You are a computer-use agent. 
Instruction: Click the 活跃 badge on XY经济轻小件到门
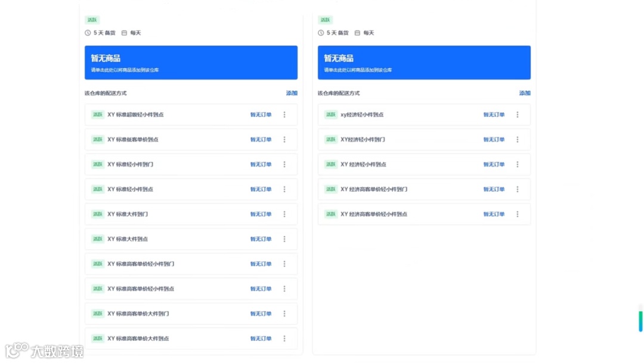click(330, 140)
